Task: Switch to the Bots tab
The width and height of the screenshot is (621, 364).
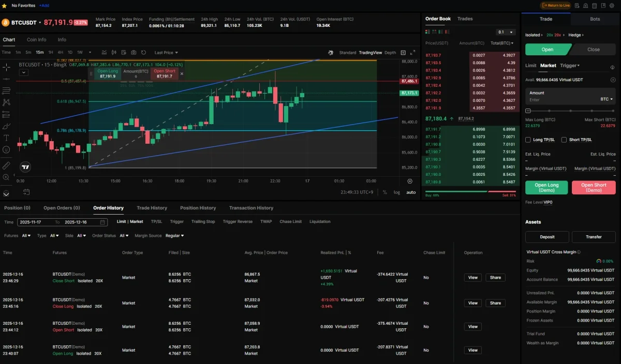Action: pyautogui.click(x=595, y=19)
